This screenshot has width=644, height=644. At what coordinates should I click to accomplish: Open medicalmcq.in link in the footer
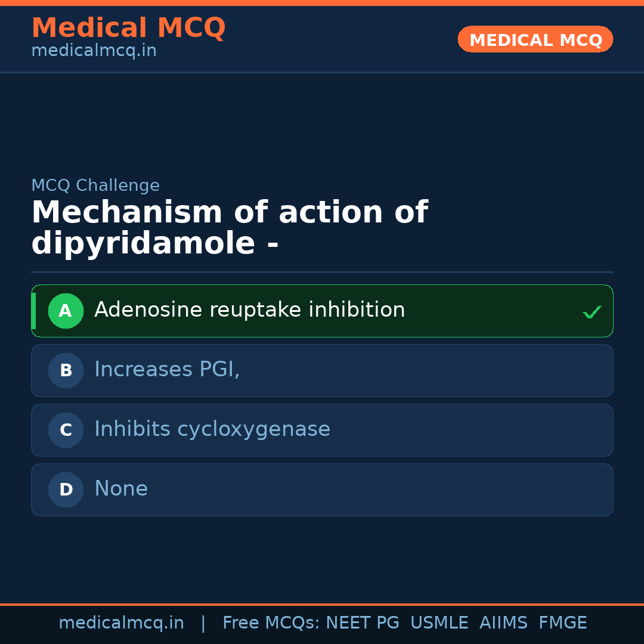121,623
